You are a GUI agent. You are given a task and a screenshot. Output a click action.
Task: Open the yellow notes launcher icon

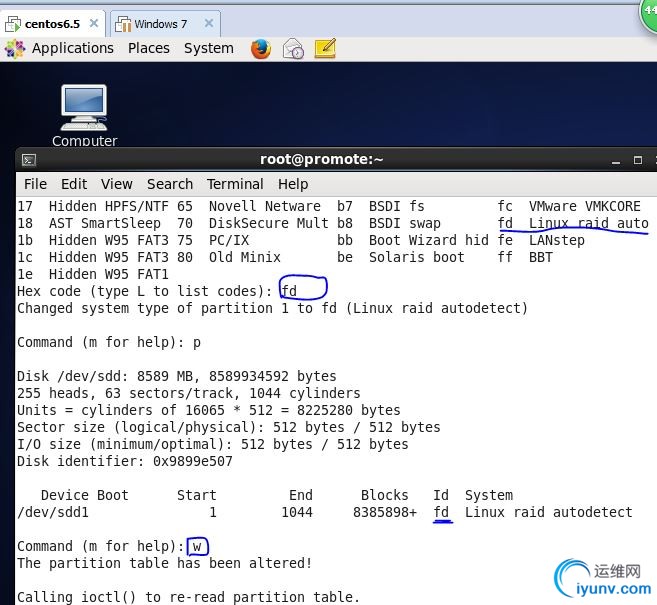pos(325,48)
